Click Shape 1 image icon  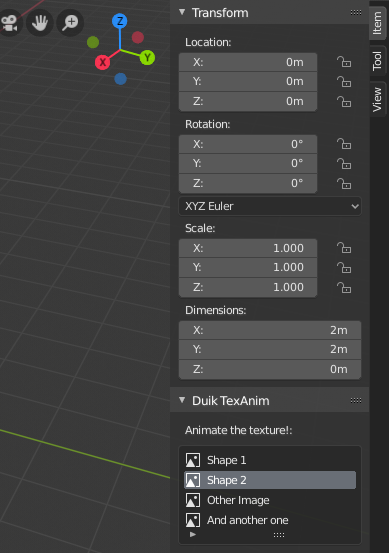click(x=193, y=460)
